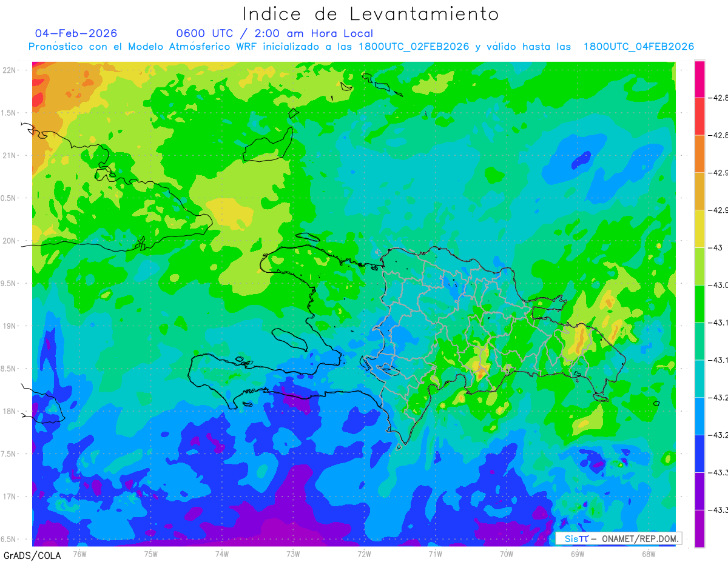Click the '8.5N' latitude label

coord(9,369)
